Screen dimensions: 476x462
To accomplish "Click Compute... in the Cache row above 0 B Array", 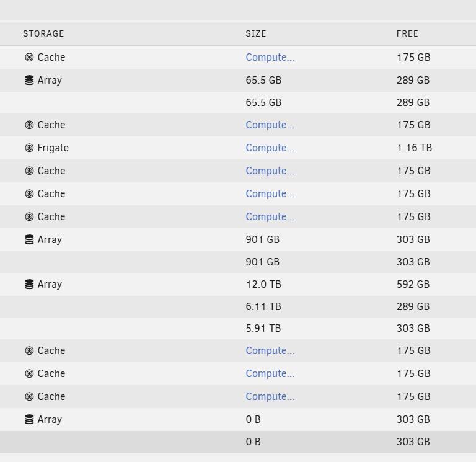I will 270,396.
